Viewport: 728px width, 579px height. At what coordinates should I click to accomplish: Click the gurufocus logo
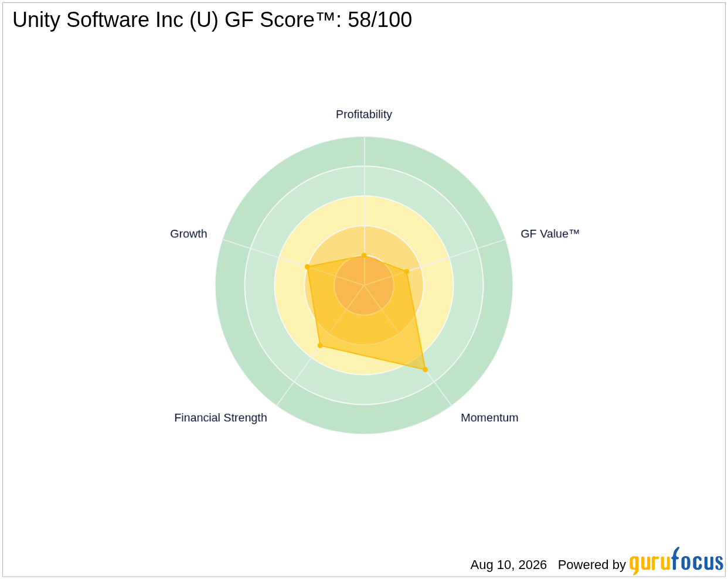pos(676,561)
